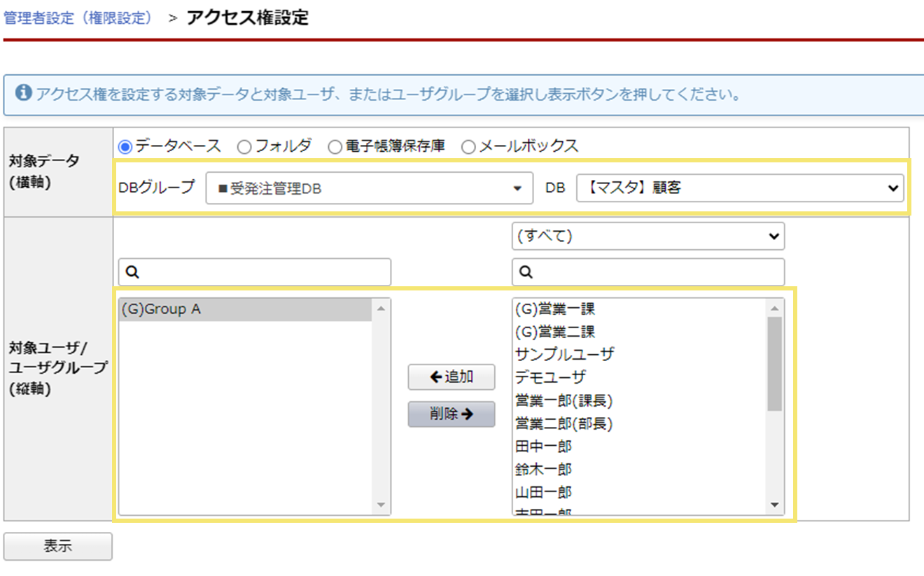924x576 pixels.
Task: Click the 表示 button
Action: (x=58, y=547)
